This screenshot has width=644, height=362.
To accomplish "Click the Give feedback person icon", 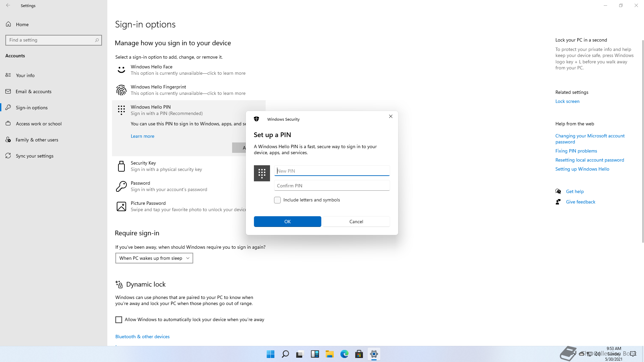I will point(558,202).
